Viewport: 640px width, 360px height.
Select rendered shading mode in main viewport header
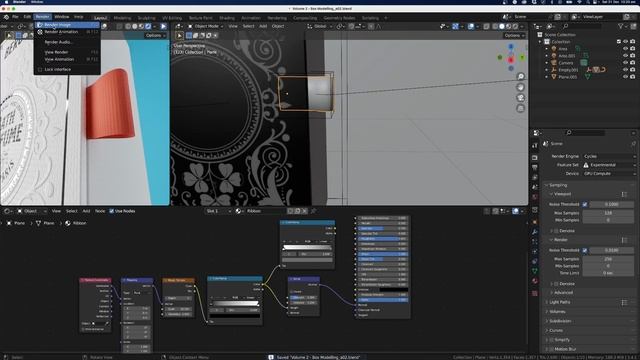click(515, 26)
